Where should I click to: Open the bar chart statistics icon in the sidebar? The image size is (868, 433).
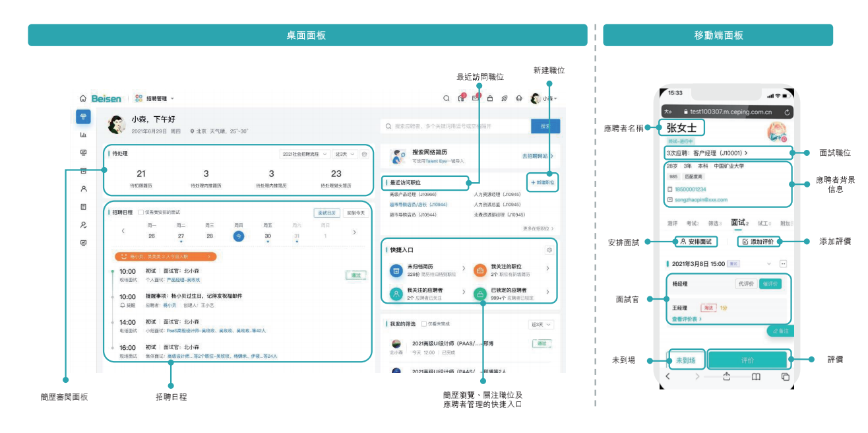[83, 135]
